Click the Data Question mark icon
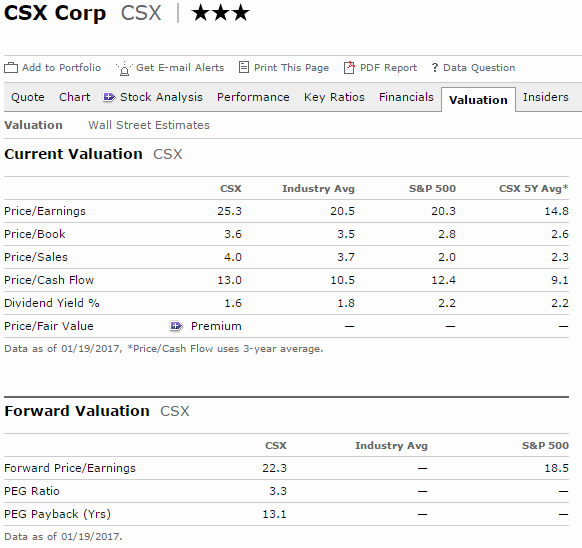The height and width of the screenshot is (548, 582). [435, 68]
